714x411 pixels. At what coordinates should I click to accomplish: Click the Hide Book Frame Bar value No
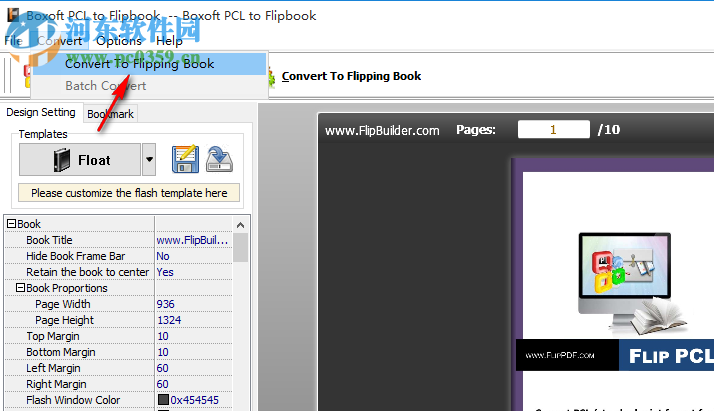tap(194, 256)
